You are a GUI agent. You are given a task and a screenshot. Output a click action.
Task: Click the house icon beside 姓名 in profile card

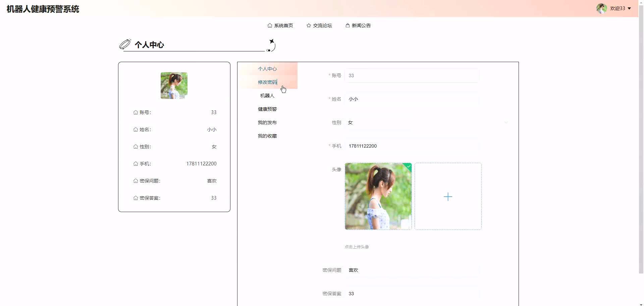[x=136, y=130]
